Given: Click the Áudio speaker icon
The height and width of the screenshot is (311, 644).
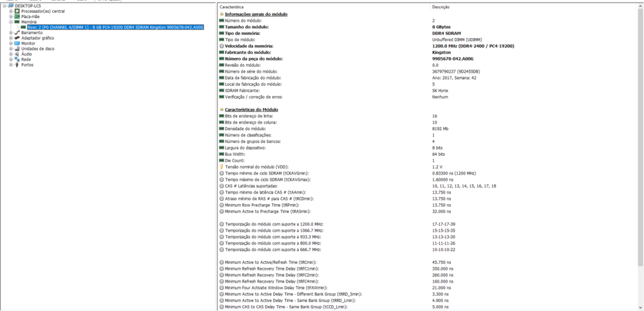Looking at the screenshot, I should (17, 54).
